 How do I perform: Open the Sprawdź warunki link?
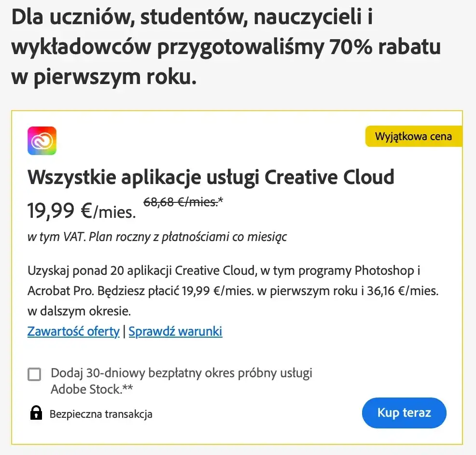[x=175, y=331]
